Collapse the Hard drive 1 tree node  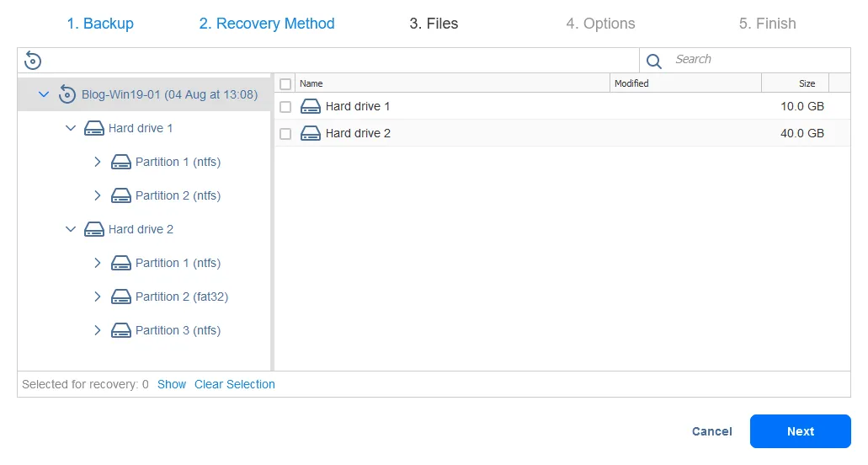tap(71, 128)
